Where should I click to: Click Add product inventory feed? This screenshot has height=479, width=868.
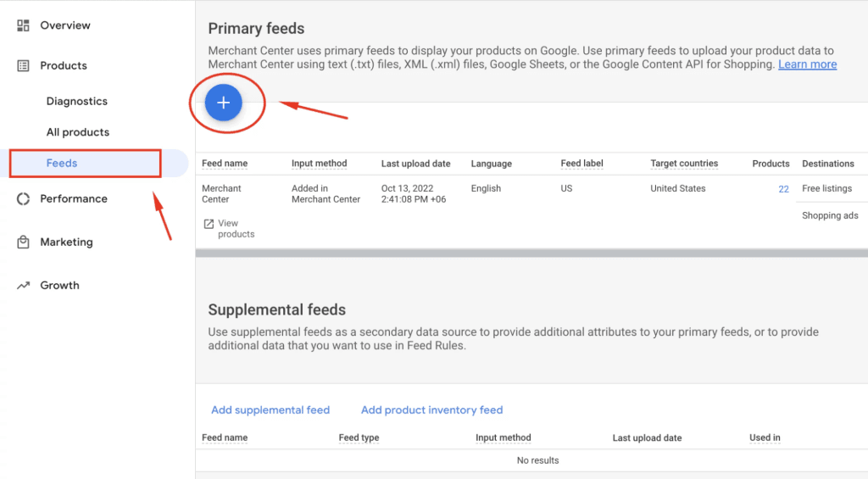click(431, 409)
